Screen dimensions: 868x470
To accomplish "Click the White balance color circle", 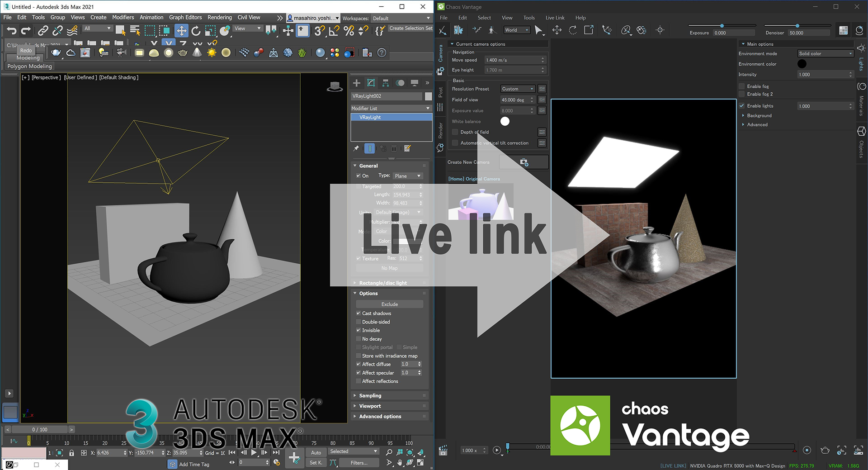I will tap(505, 121).
